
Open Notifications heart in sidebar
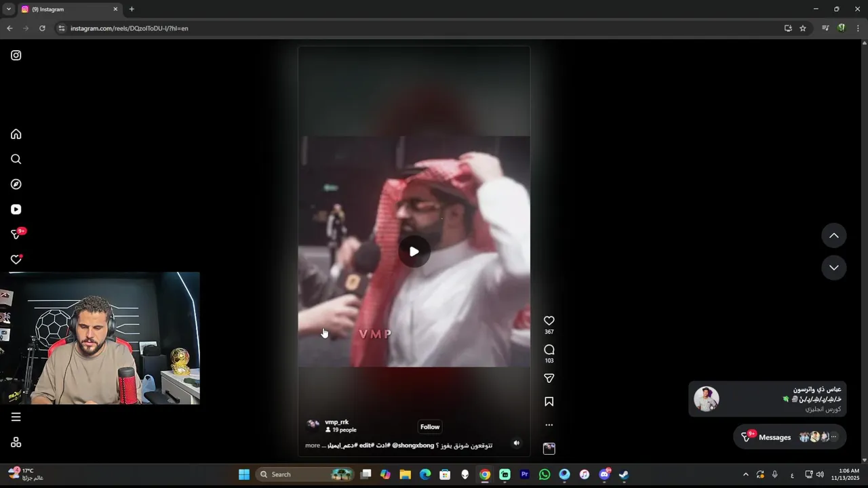click(x=17, y=259)
